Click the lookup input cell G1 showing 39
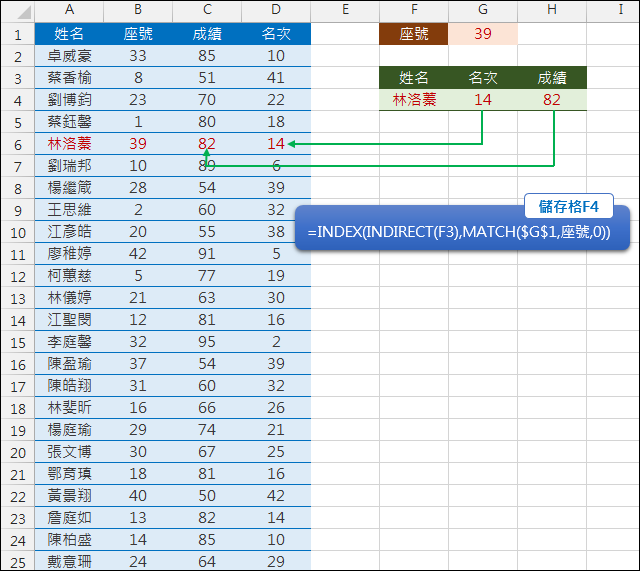 [x=483, y=34]
